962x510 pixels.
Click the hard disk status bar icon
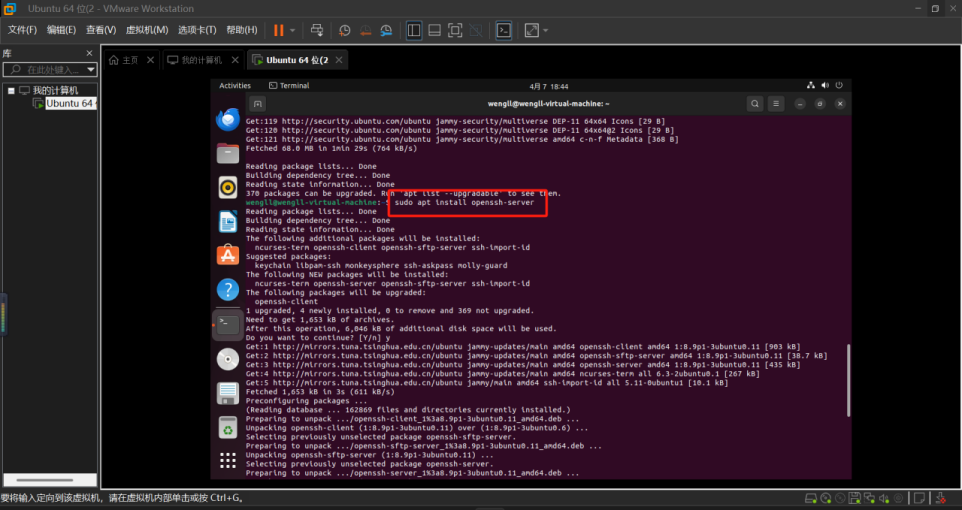[x=811, y=498]
